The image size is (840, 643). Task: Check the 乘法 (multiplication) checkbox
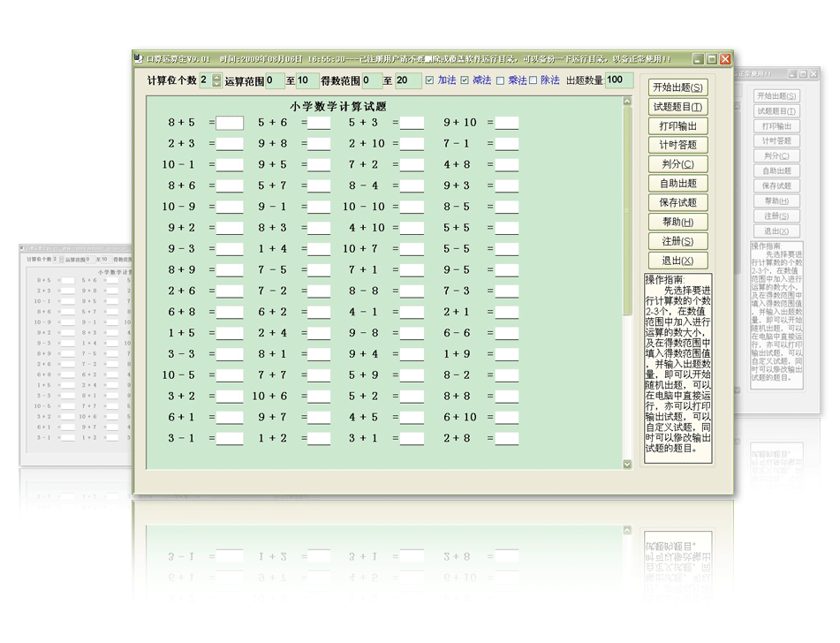(x=500, y=81)
